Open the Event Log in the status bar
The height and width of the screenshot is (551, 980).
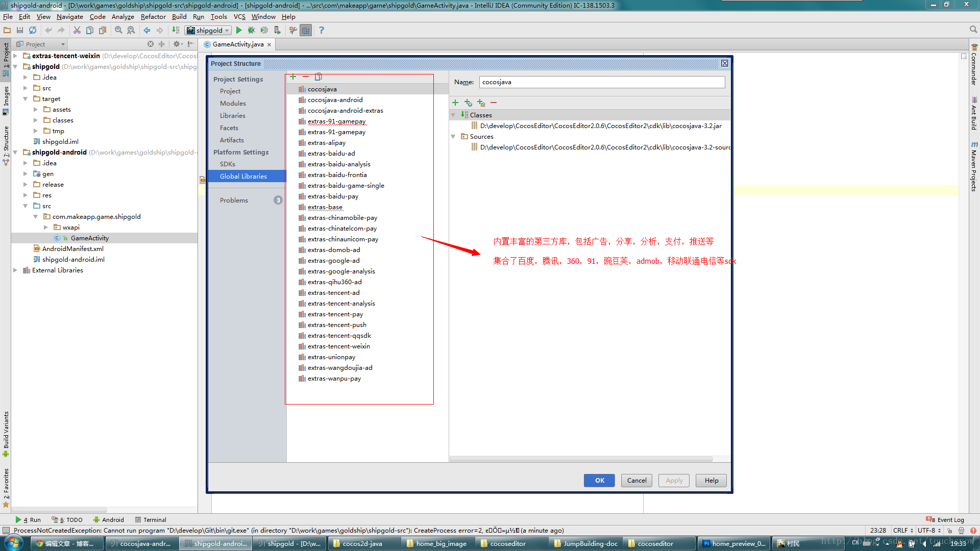(x=945, y=520)
